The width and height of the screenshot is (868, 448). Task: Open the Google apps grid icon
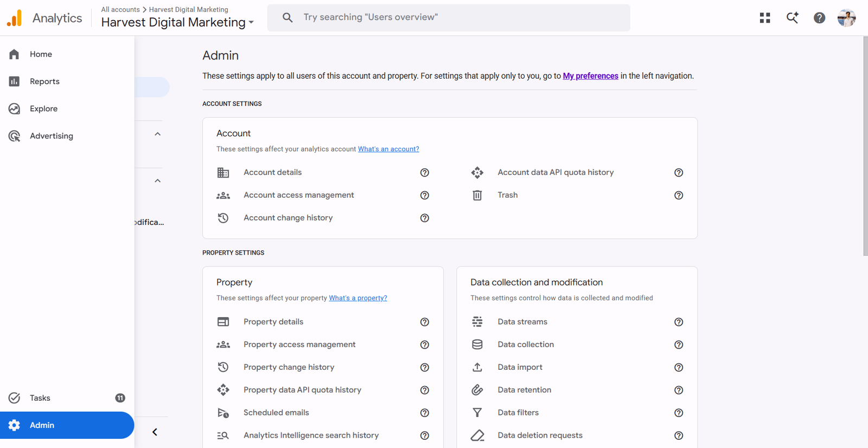[x=765, y=18]
